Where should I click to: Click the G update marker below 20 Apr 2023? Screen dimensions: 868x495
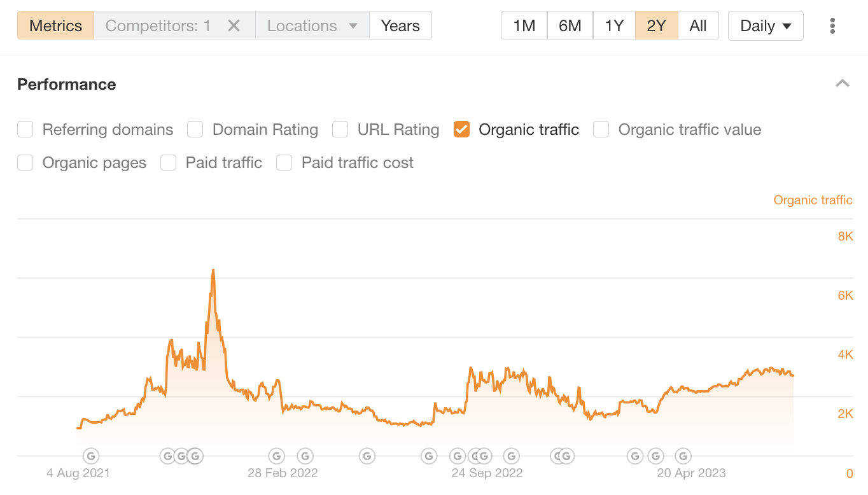click(683, 456)
